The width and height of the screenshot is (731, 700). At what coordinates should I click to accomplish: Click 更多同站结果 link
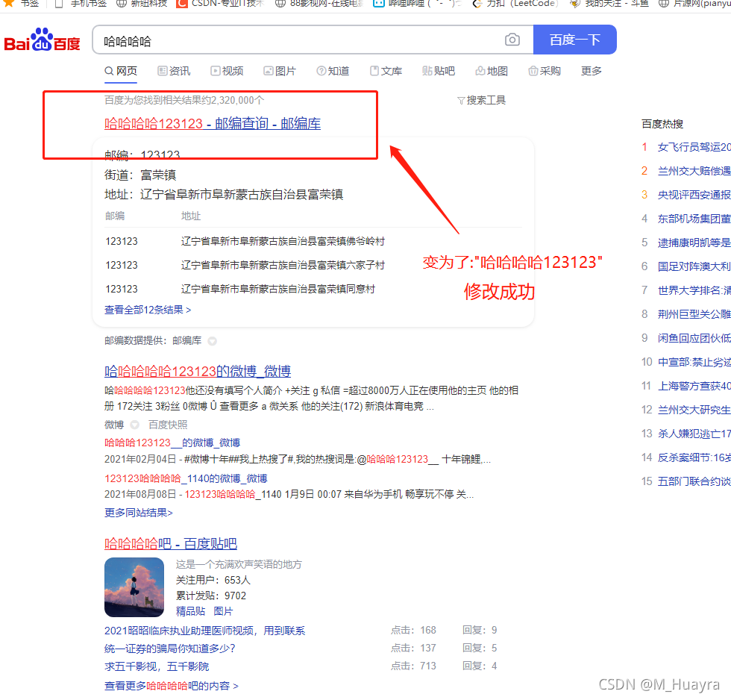point(139,513)
